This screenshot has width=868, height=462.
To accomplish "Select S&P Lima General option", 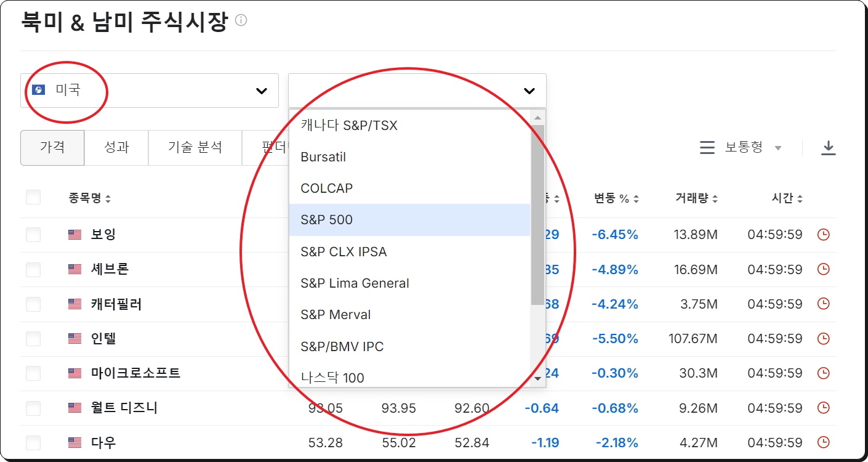I will tap(409, 283).
